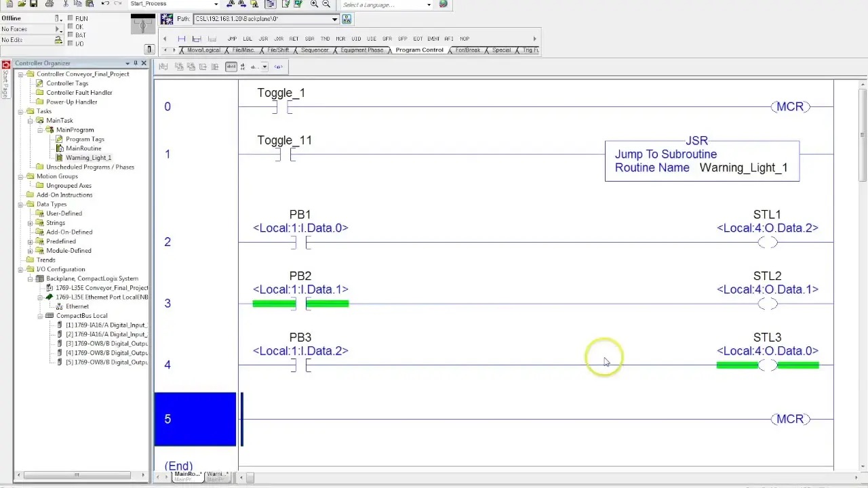The width and height of the screenshot is (868, 488).
Task: Click the edits lock icon
Action: pos(58,41)
